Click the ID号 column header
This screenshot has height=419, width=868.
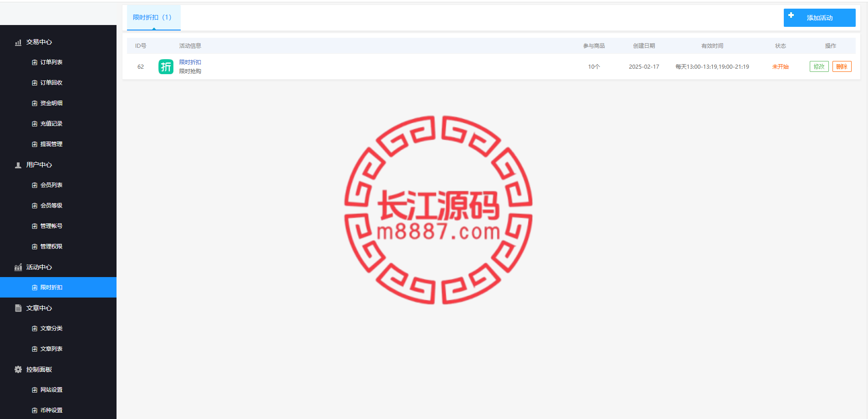(141, 46)
